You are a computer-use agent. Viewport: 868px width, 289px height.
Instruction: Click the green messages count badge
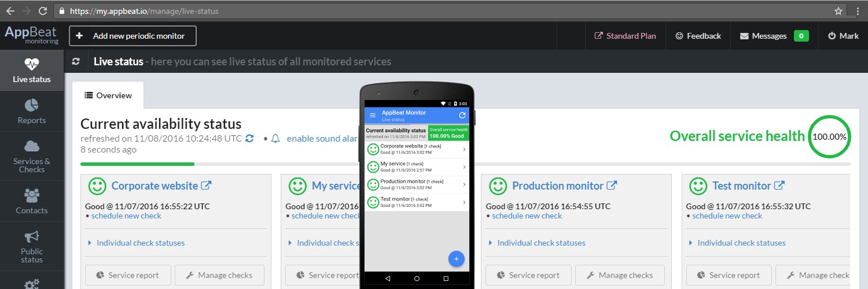click(x=801, y=36)
